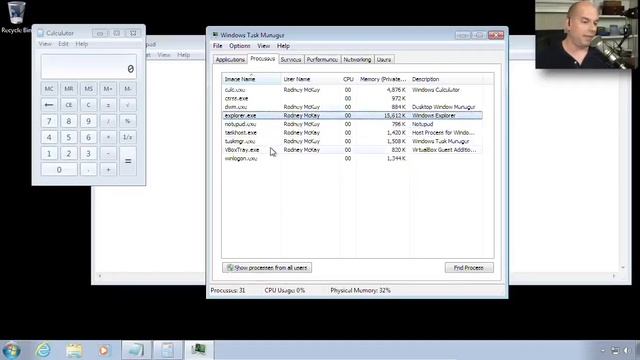This screenshot has height=360, width=640.
Task: Open the Start menu orb
Action: click(11, 351)
